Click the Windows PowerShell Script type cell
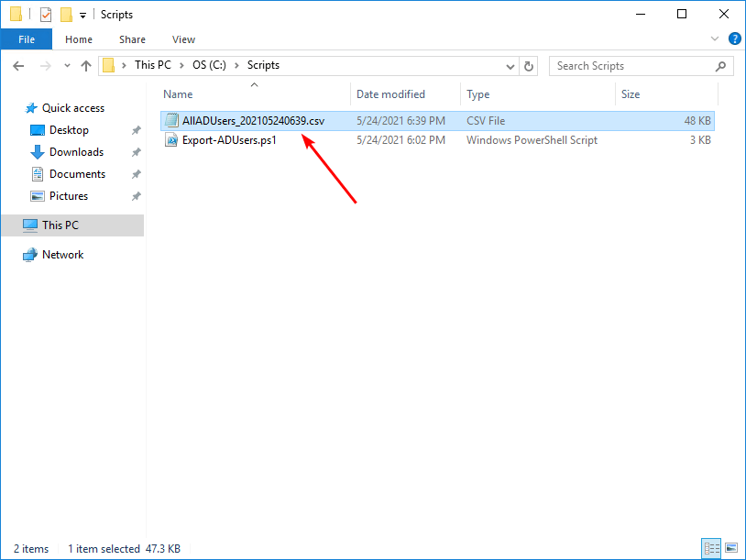746x560 pixels. click(x=532, y=140)
